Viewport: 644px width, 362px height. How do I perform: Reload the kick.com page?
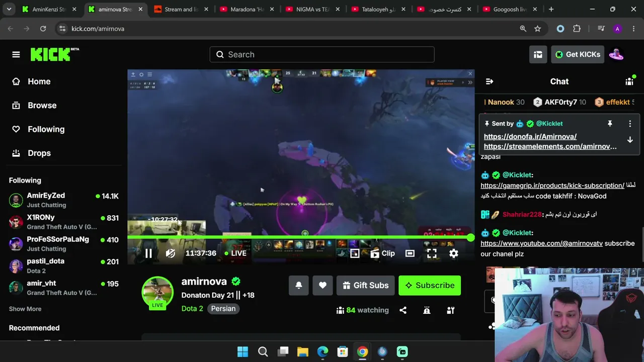pos(43,29)
